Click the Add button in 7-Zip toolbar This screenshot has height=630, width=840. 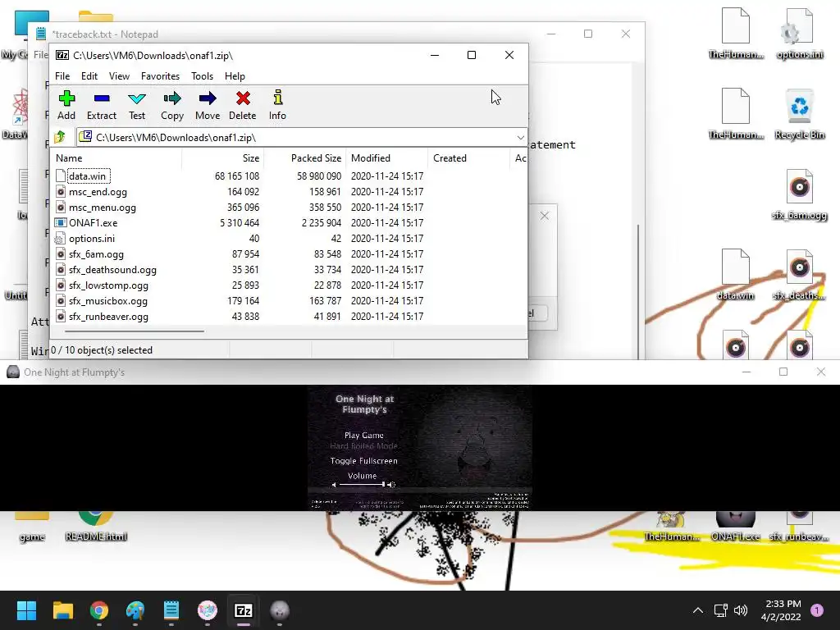point(66,106)
